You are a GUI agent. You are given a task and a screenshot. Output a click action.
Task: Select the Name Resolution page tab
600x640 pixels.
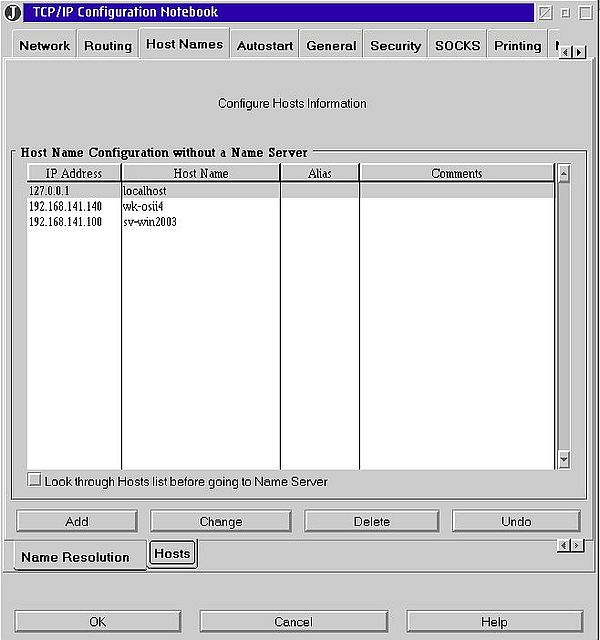(x=75, y=557)
